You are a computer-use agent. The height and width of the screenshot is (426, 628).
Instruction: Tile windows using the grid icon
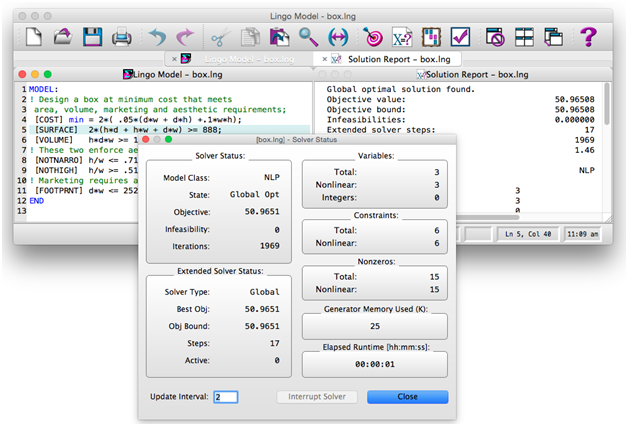(x=525, y=38)
